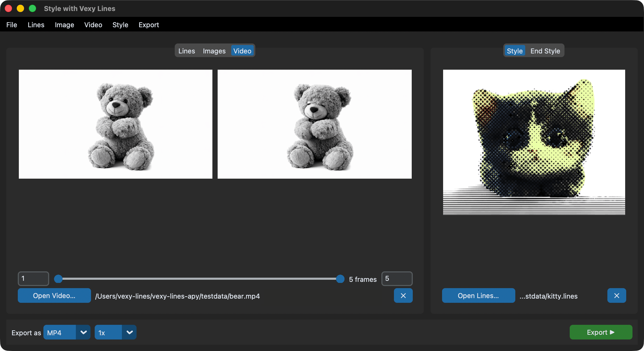Screen dimensions: 644x351
Task: Expand the 1x scale dropdown arrow
Action: click(129, 332)
